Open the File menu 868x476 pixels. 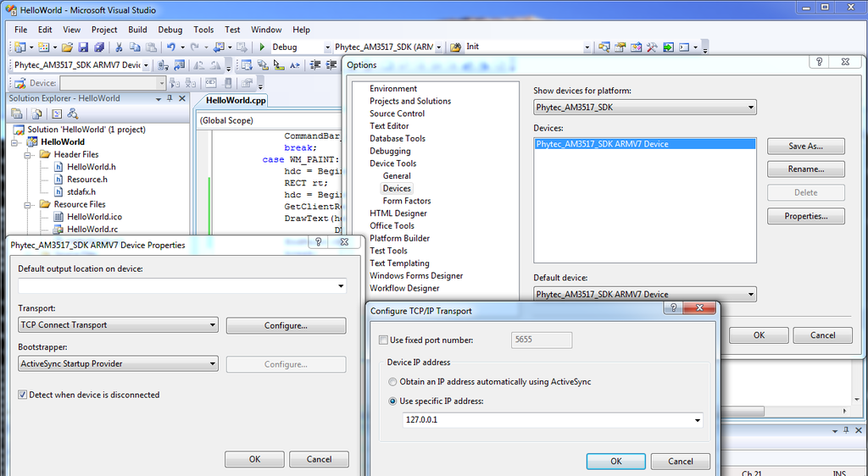click(20, 30)
